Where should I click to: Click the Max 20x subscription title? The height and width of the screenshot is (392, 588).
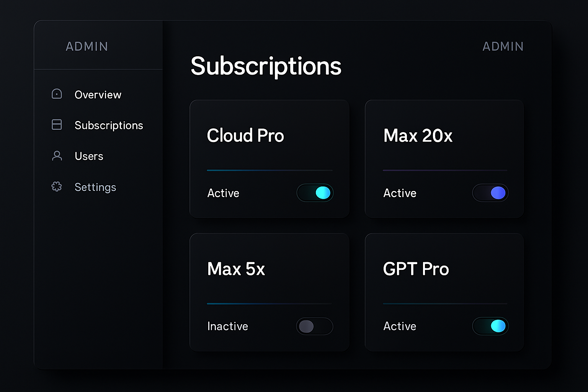coord(418,136)
